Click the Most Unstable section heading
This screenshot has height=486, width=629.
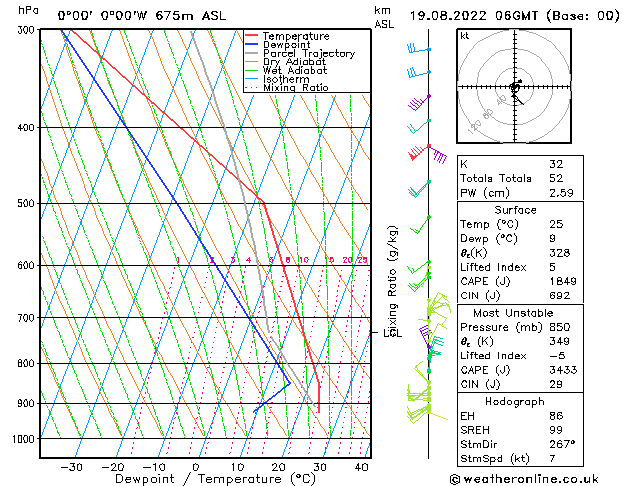pyautogui.click(x=513, y=313)
